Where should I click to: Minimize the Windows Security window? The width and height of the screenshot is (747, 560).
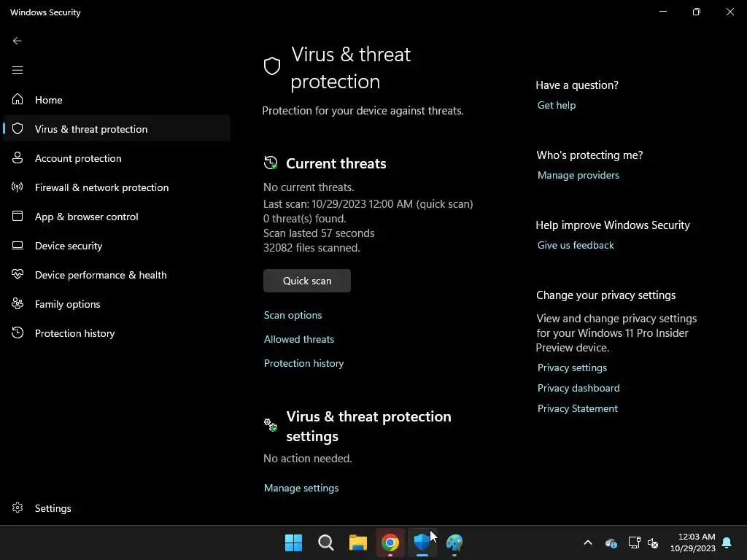click(x=663, y=12)
